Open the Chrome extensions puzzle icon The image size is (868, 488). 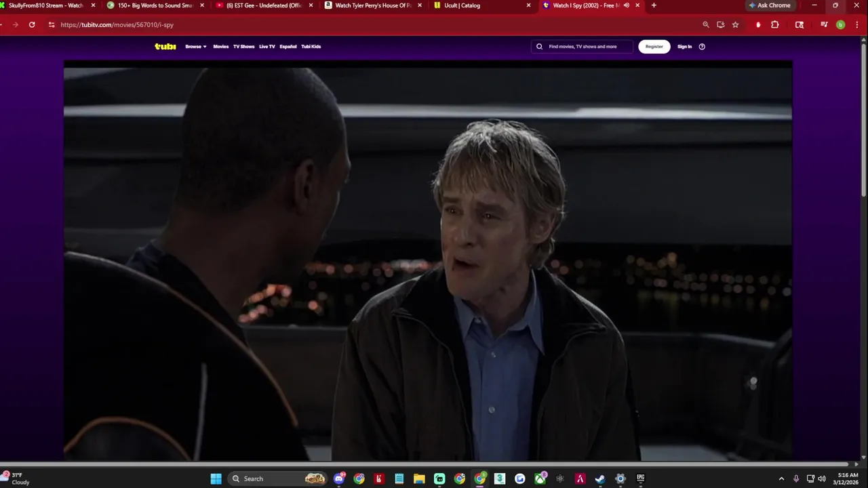(x=775, y=24)
